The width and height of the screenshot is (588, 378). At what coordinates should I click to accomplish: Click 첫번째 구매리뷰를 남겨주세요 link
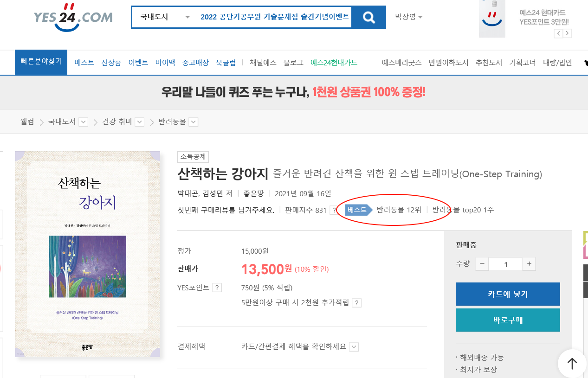[x=226, y=210]
